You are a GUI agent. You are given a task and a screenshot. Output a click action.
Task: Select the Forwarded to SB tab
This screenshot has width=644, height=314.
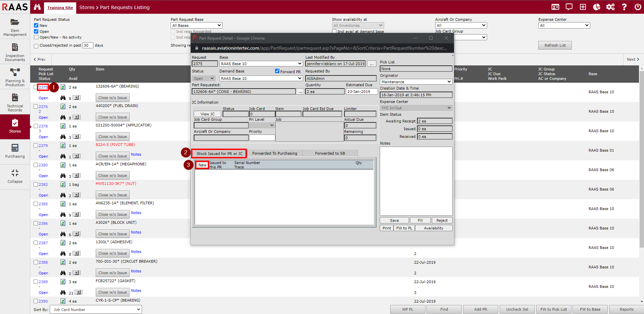tap(330, 153)
